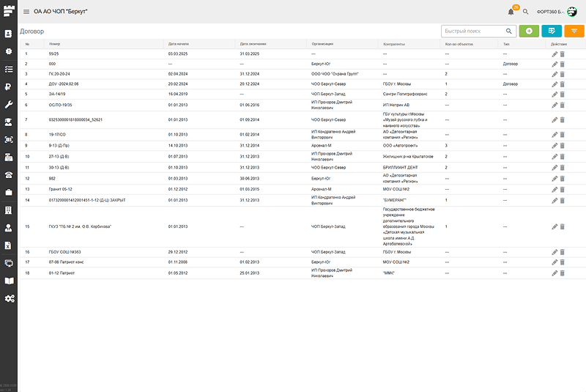
Task: Open the briefcase sidebar icon
Action: (x=9, y=193)
